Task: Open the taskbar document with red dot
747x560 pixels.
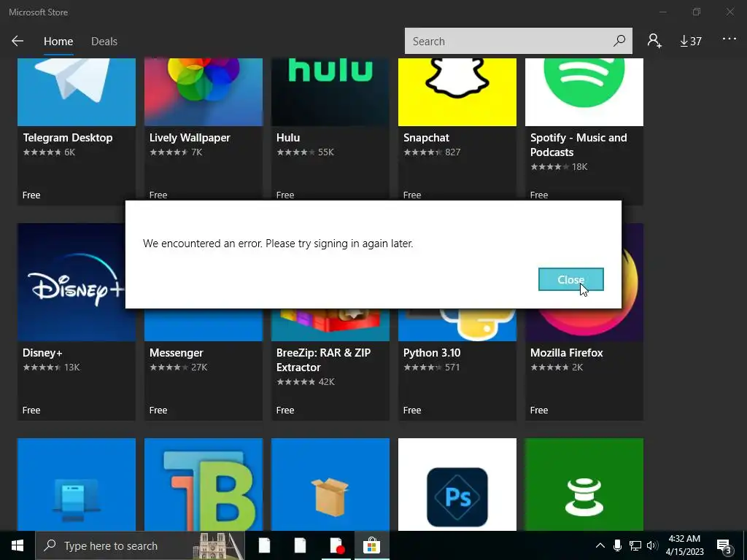Action: (x=336, y=545)
